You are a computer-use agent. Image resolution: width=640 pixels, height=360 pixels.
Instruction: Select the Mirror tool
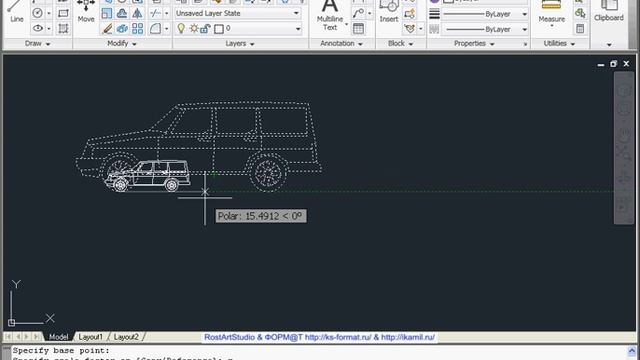pyautogui.click(x=138, y=13)
